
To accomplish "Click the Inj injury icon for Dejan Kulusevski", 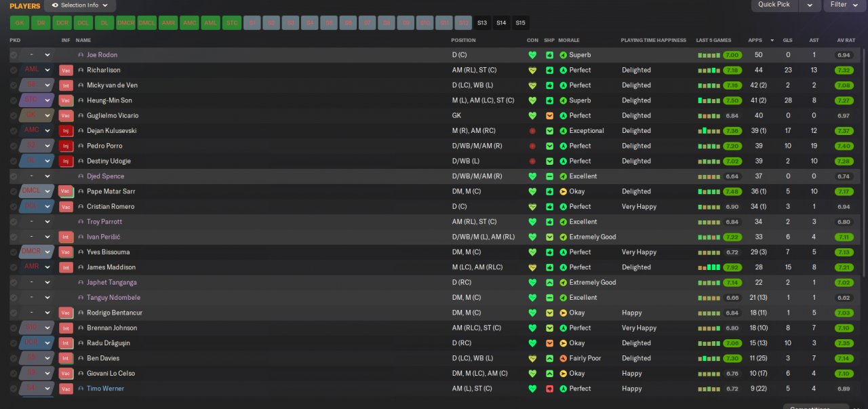I will [x=66, y=131].
